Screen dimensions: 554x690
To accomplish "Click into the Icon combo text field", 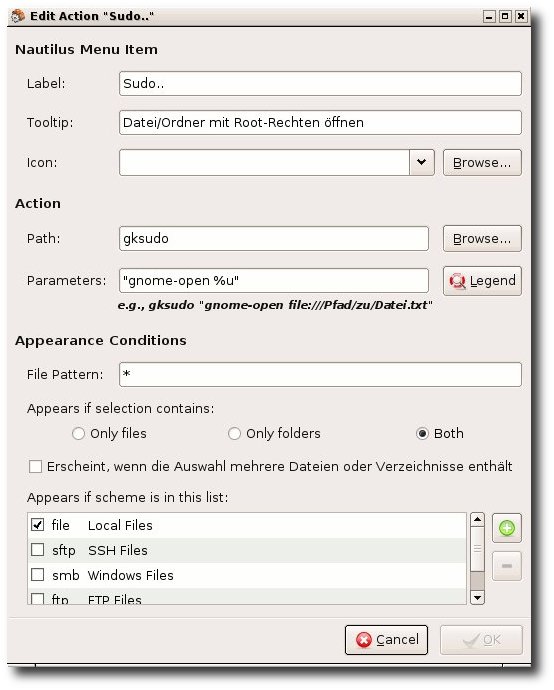I will pyautogui.click(x=264, y=162).
